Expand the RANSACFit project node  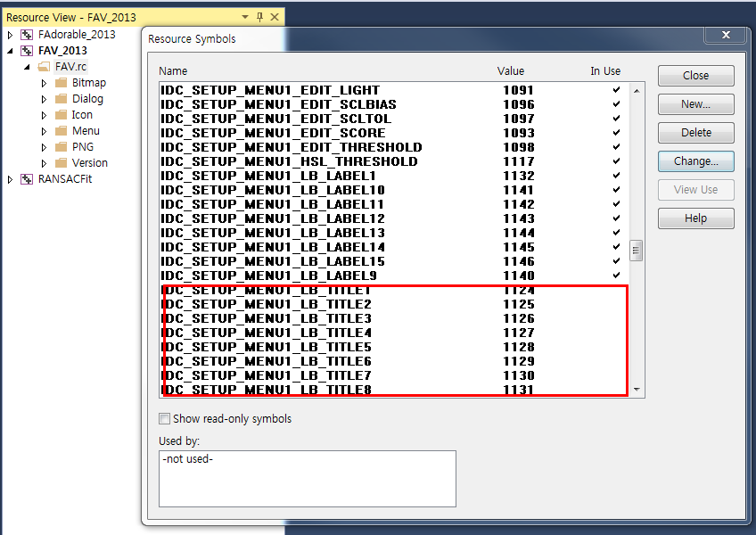pos(9,178)
